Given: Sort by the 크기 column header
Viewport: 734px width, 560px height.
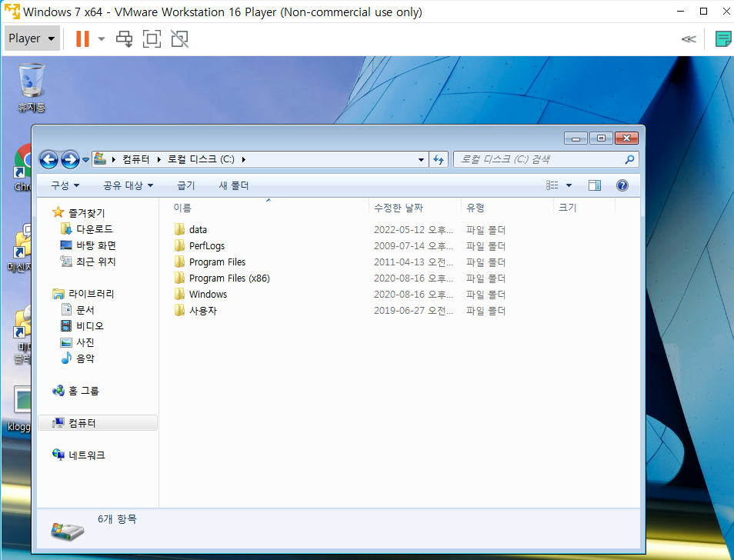Looking at the screenshot, I should click(x=584, y=208).
